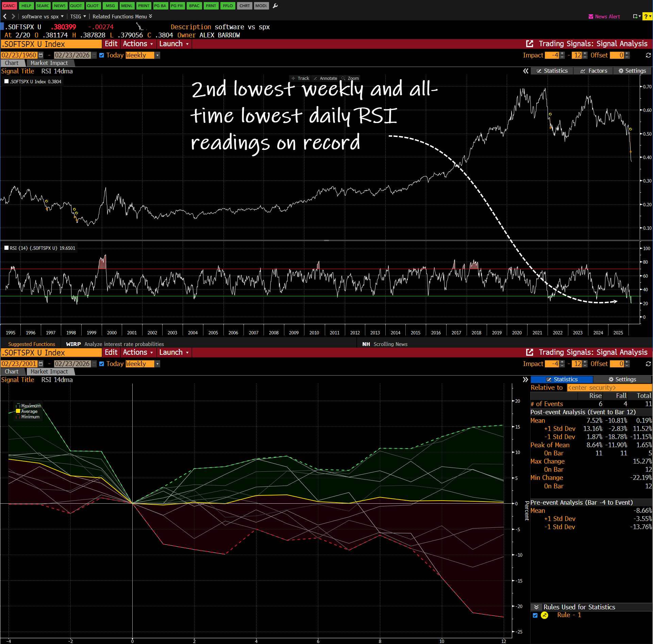Collapse upper side panel with double-left chevron
Viewport: 653px width, 644px height.
tap(526, 71)
